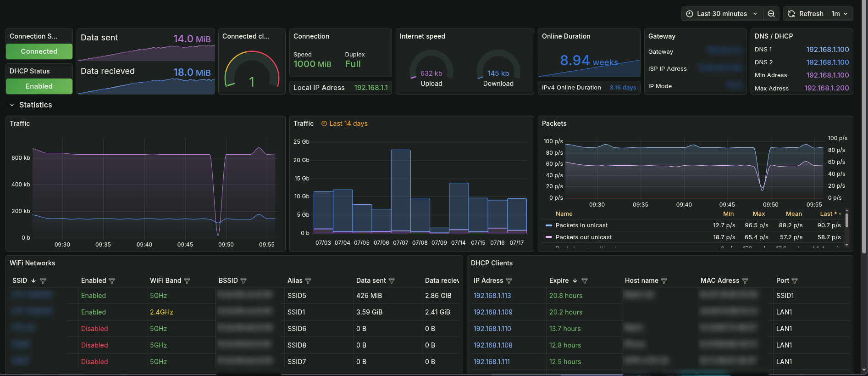
Task: Sort packets legend by Mean column
Action: [794, 214]
